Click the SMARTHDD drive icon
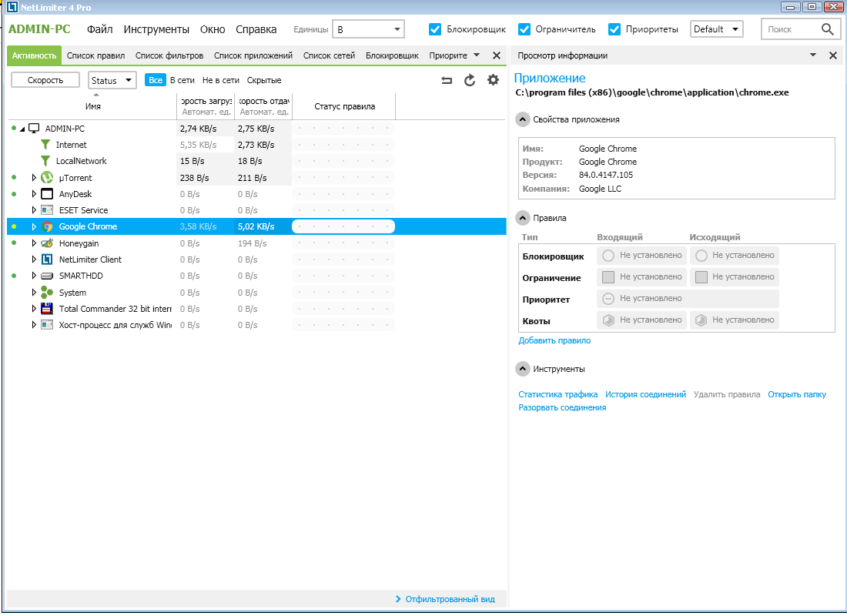The width and height of the screenshot is (847, 616). pyautogui.click(x=47, y=276)
